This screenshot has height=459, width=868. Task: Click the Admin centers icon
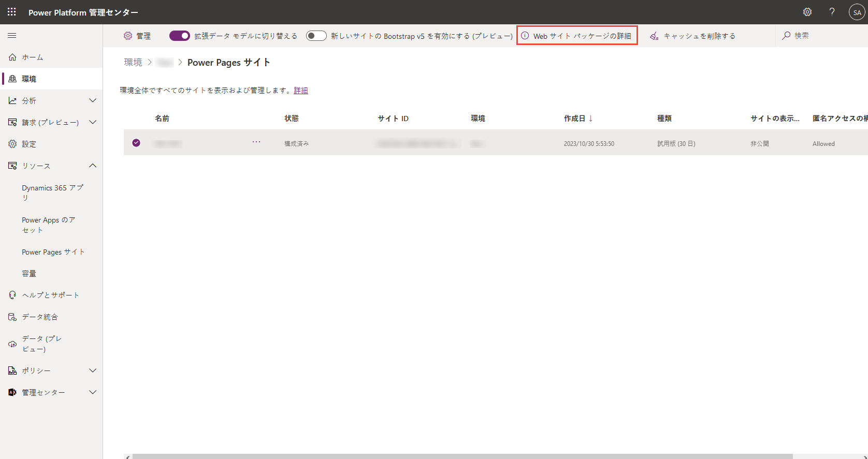coord(12,392)
